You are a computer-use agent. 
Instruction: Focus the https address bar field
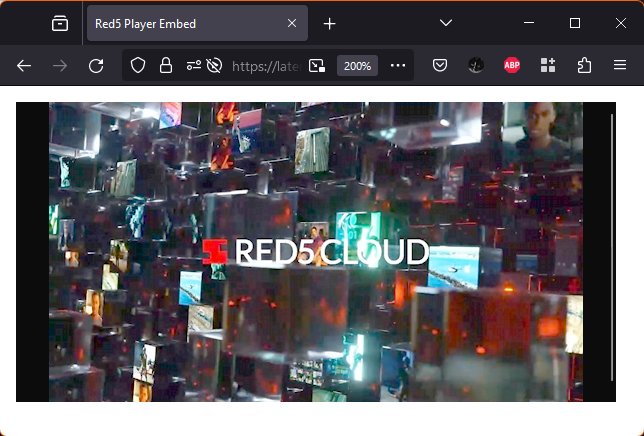click(266, 66)
